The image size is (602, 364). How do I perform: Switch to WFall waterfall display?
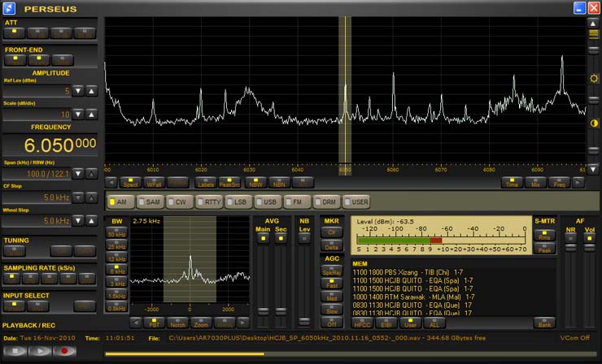coord(154,183)
